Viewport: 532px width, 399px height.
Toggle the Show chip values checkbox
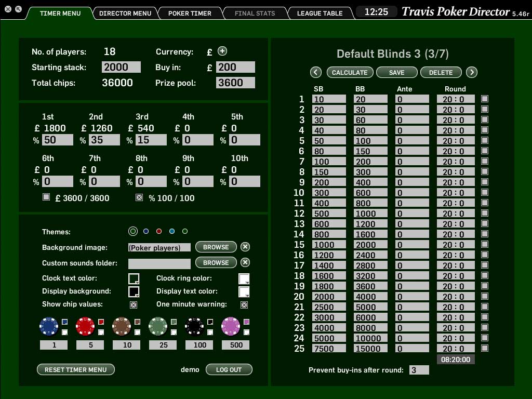[x=134, y=304]
